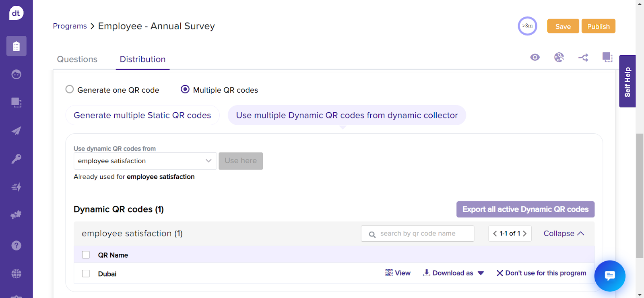This screenshot has height=298, width=644.
Task: Click the globe icon in the sidebar
Action: 16,274
